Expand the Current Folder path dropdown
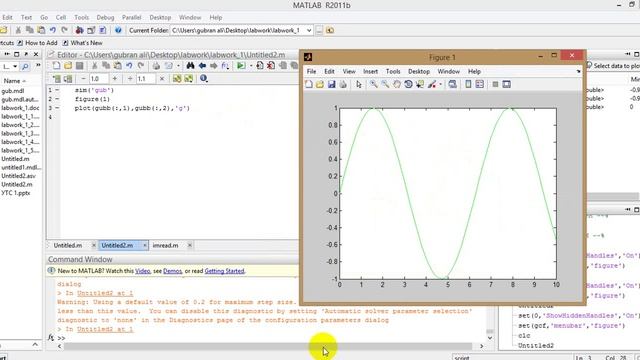Image resolution: width=640 pixels, height=360 pixels. [x=309, y=30]
